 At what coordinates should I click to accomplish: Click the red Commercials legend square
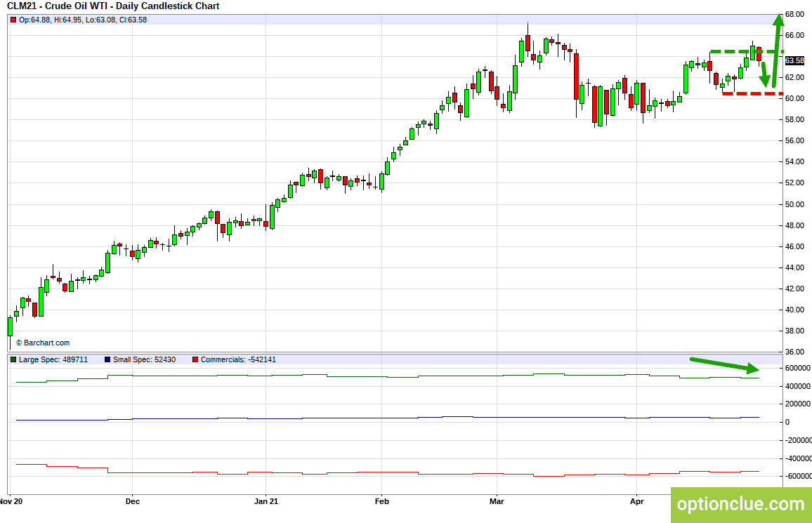(x=195, y=359)
